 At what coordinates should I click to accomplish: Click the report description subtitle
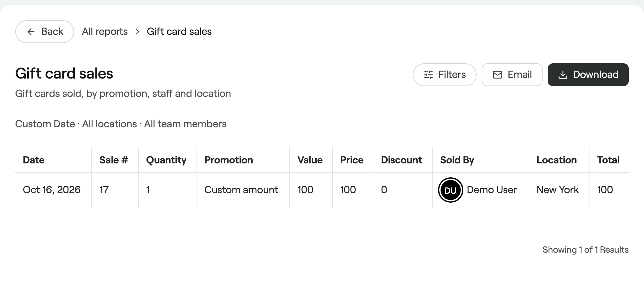pos(123,94)
